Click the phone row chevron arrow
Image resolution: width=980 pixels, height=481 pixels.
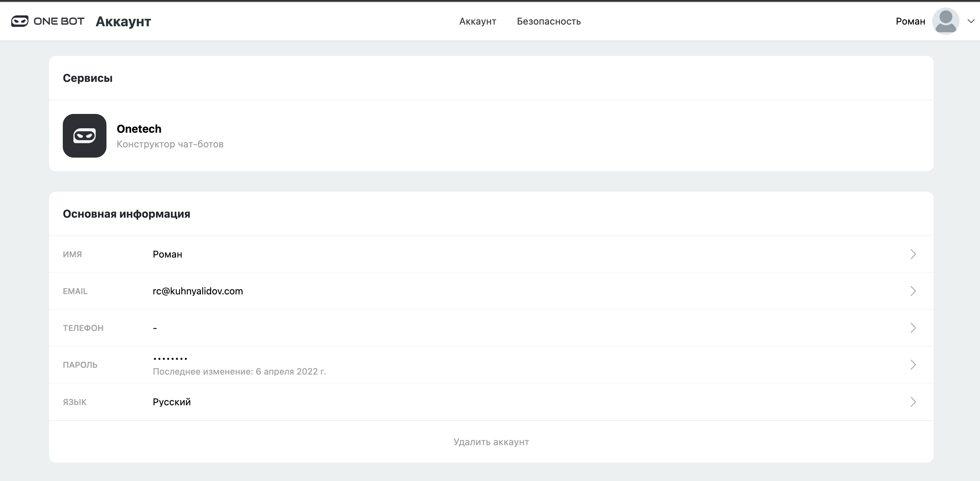913,328
